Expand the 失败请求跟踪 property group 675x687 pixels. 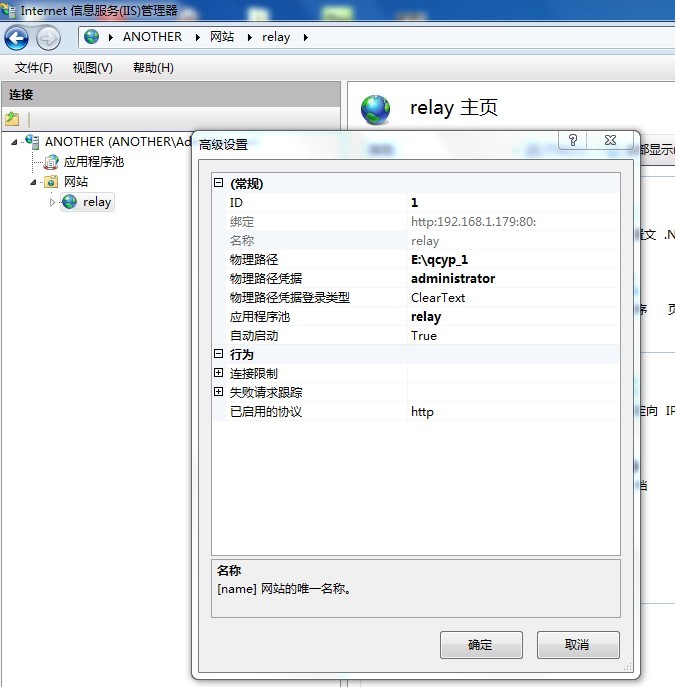[219, 393]
